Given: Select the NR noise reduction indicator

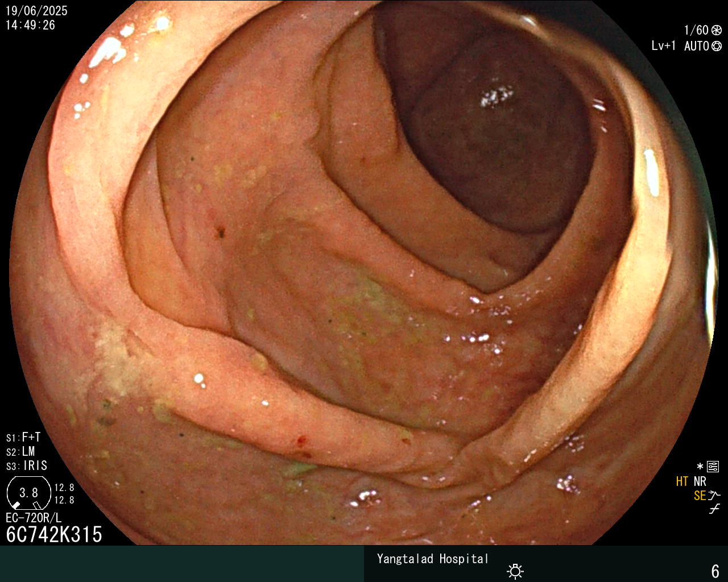Looking at the screenshot, I should pos(700,481).
